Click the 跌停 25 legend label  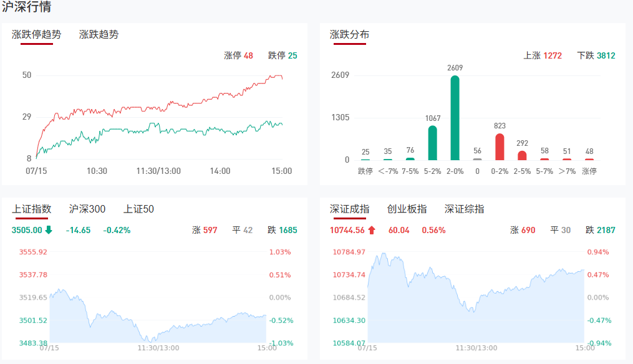283,55
